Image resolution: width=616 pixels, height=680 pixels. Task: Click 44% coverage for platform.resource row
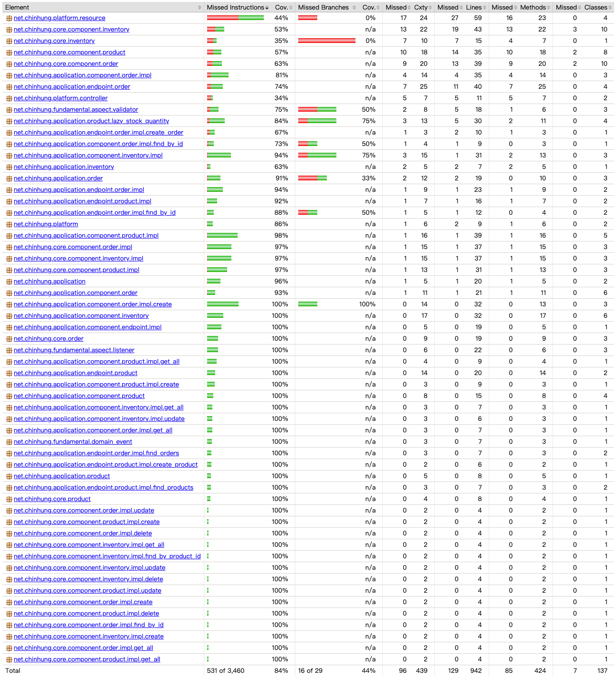coord(281,18)
